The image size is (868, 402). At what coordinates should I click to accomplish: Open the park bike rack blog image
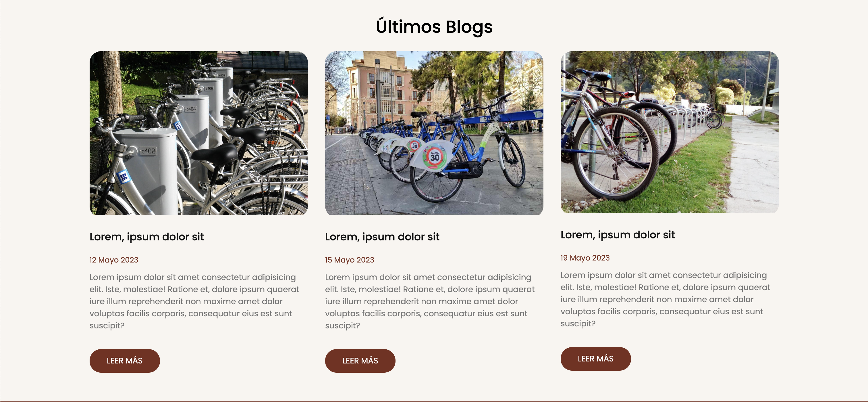[670, 132]
